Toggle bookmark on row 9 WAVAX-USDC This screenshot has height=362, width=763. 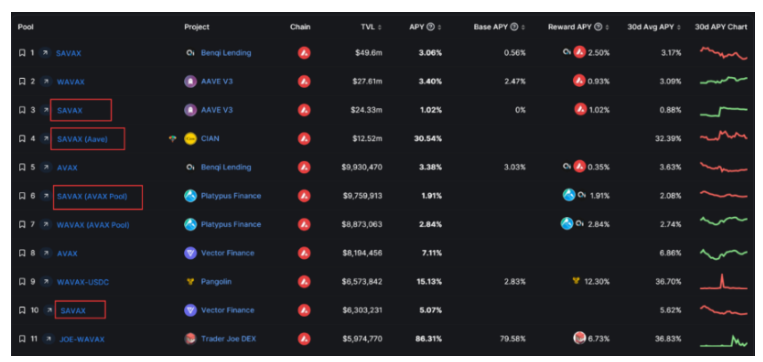(22, 282)
